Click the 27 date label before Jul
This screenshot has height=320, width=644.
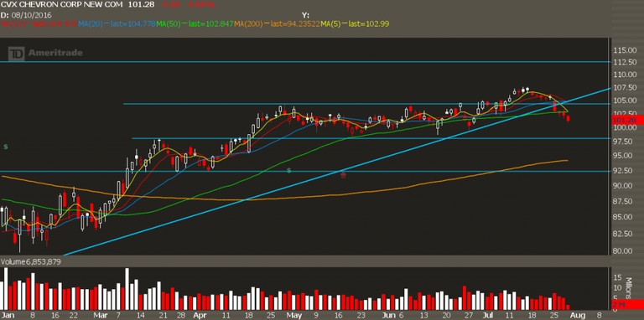(x=468, y=316)
